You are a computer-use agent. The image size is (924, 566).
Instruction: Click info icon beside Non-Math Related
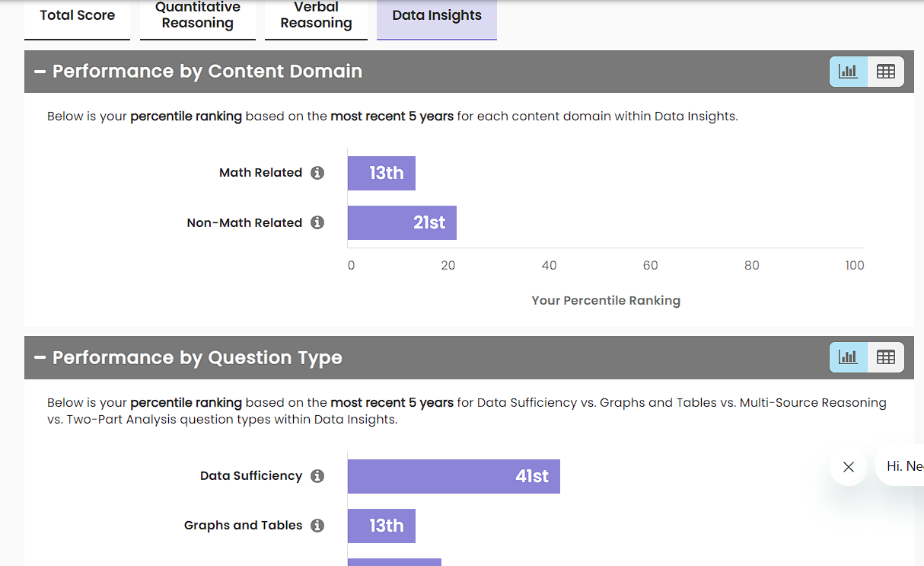pos(317,222)
